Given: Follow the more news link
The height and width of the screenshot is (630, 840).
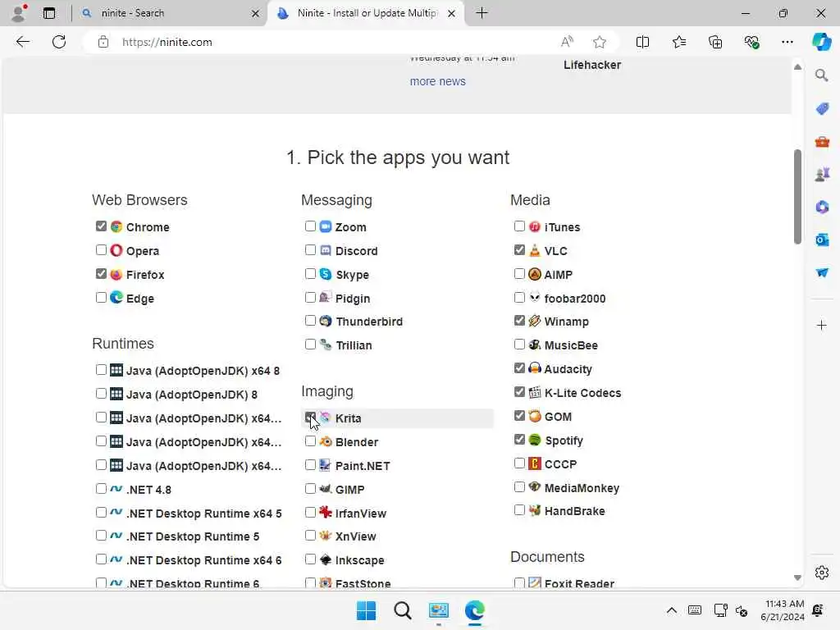Looking at the screenshot, I should (x=438, y=81).
